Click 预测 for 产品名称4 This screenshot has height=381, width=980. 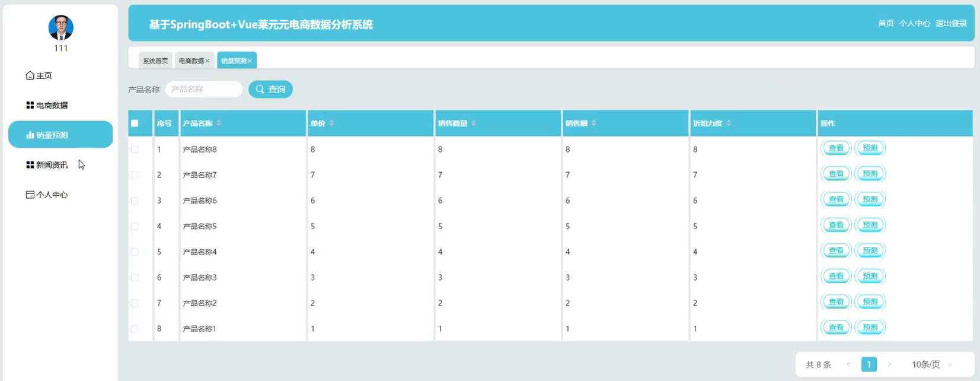coord(870,250)
